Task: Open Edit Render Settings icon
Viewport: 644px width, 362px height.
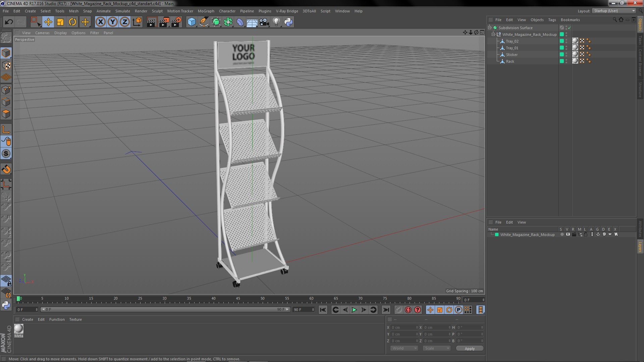Action: tap(176, 22)
